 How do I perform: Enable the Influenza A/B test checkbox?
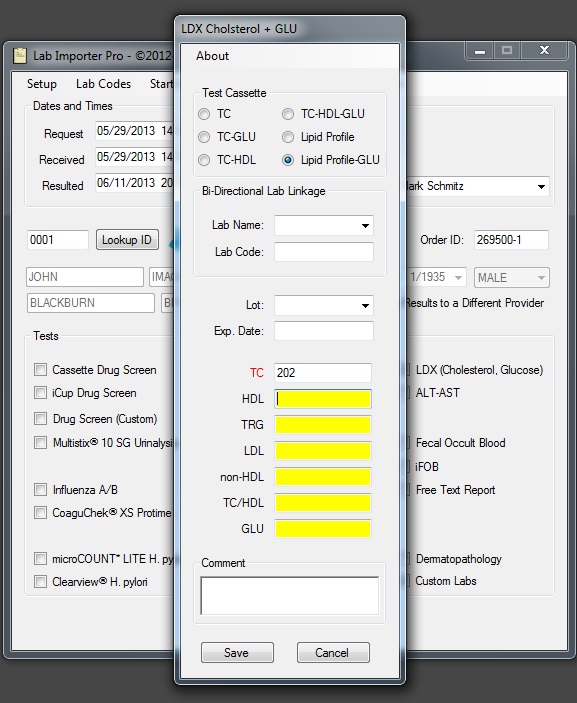tap(40, 490)
